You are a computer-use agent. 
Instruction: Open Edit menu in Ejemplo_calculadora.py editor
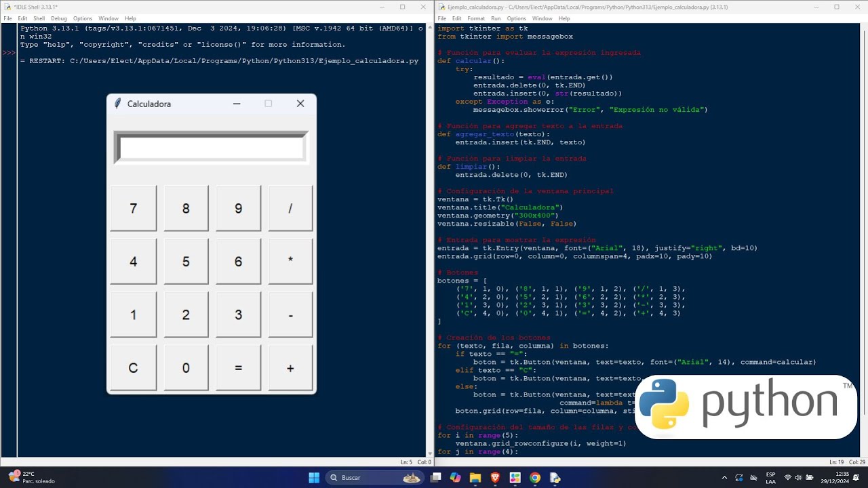point(457,18)
